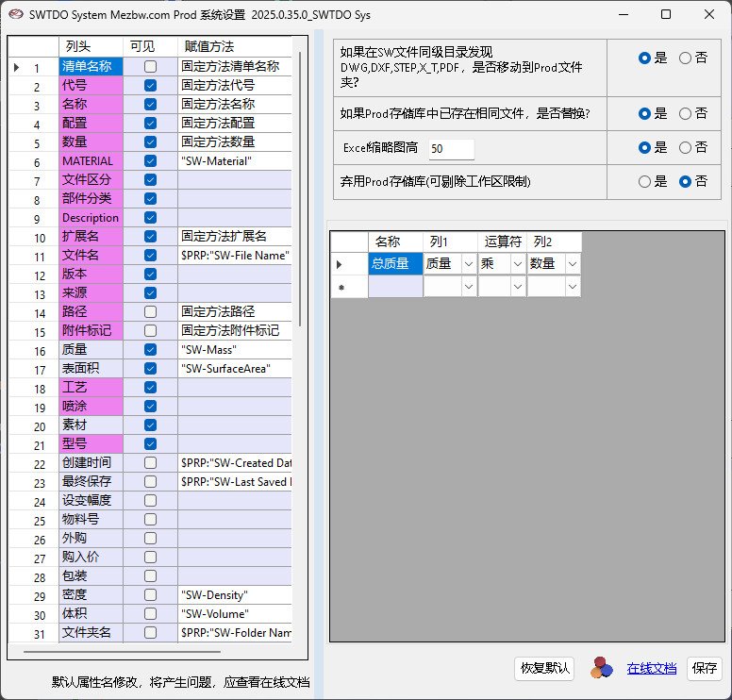Viewport: 732px width, 700px height.
Task: Open the 列1 dropdown showing 质量
Action: (x=468, y=264)
